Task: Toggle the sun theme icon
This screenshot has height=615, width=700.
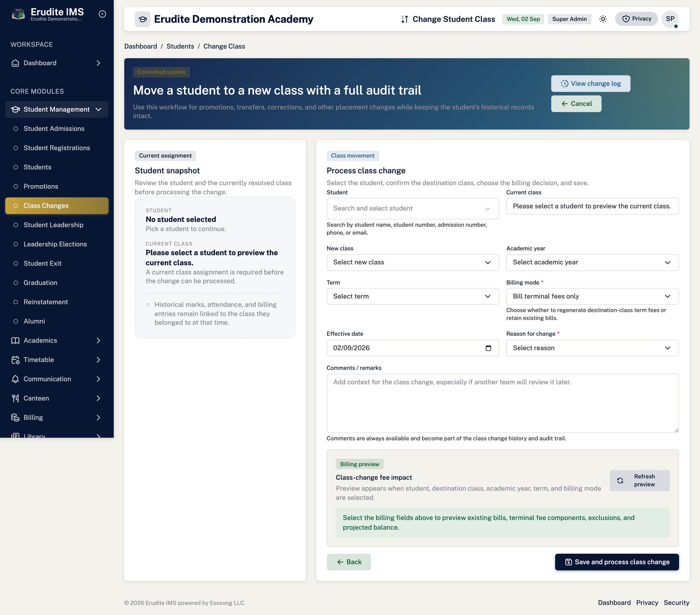Action: tap(603, 19)
